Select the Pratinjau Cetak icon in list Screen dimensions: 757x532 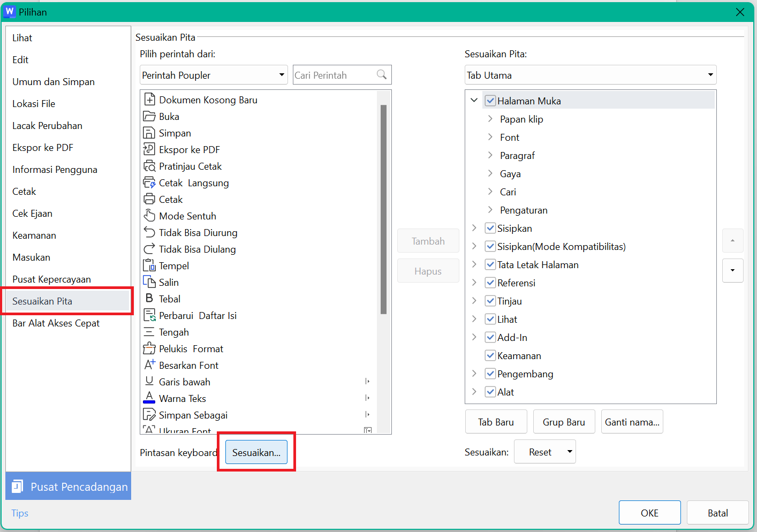pyautogui.click(x=149, y=166)
